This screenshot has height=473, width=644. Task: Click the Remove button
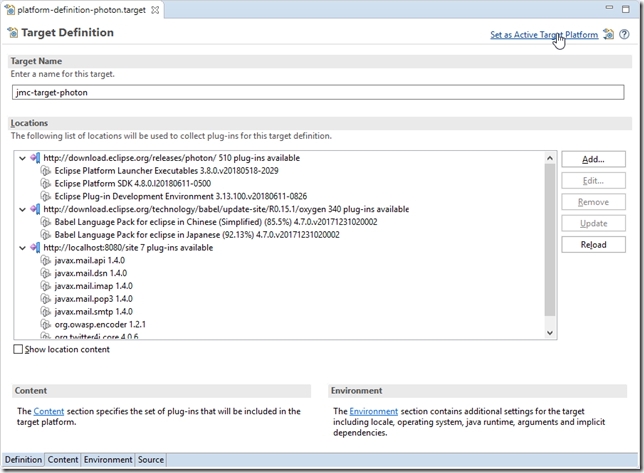click(x=593, y=202)
